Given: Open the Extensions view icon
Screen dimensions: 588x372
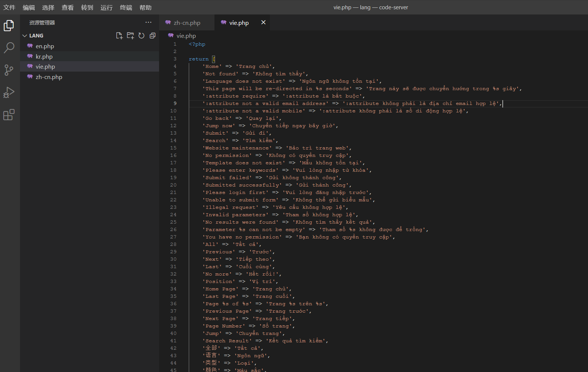Looking at the screenshot, I should tap(9, 115).
